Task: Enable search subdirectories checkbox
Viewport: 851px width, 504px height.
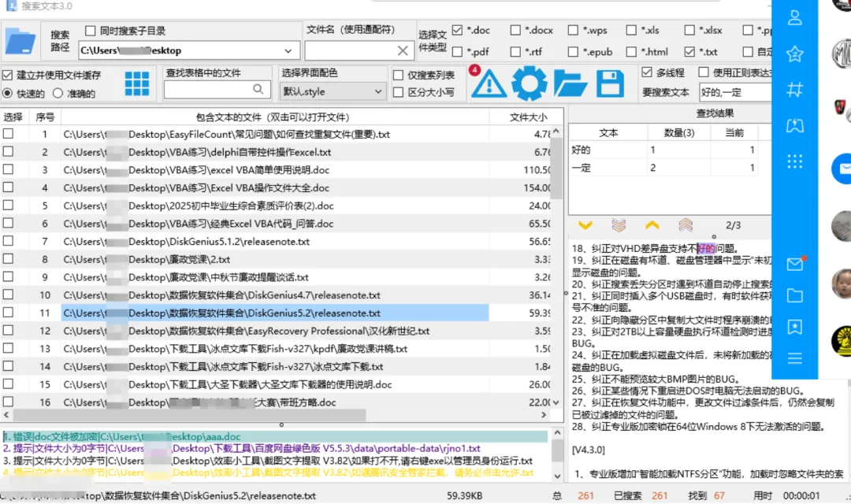Action: tap(90, 31)
